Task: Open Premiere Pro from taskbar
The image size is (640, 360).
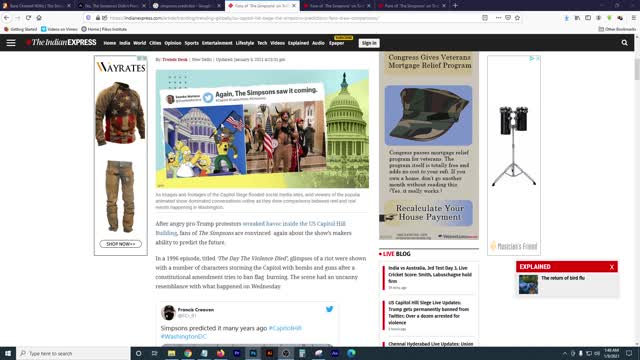Action: (237, 353)
